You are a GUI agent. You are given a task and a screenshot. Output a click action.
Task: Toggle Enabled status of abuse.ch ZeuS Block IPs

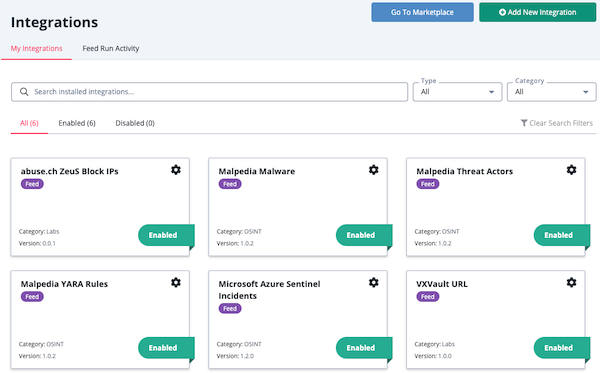[x=166, y=235]
